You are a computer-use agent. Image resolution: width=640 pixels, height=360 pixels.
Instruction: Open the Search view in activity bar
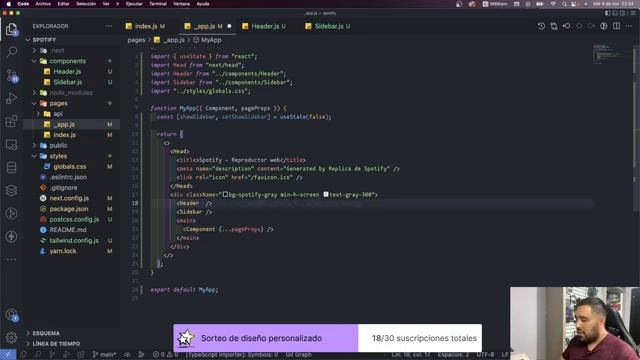(11, 52)
